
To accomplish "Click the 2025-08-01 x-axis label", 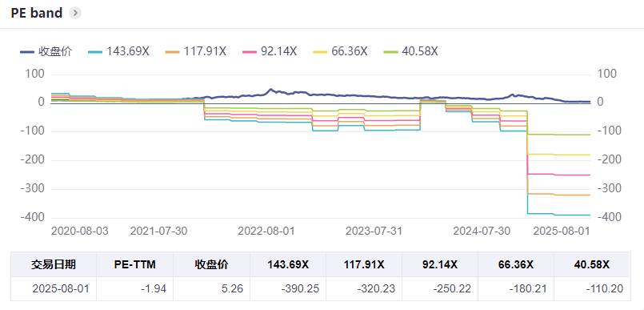I will [x=561, y=231].
